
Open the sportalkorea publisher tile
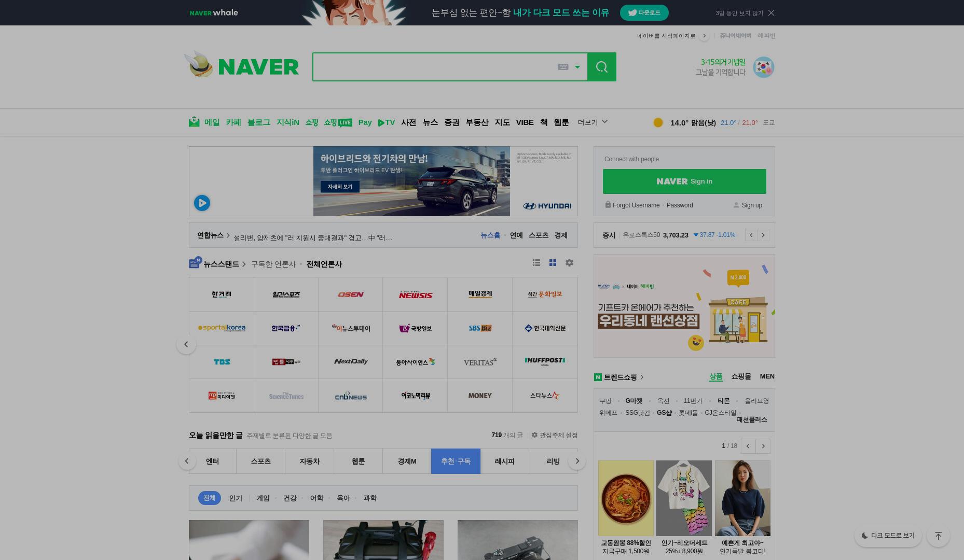[x=222, y=328]
